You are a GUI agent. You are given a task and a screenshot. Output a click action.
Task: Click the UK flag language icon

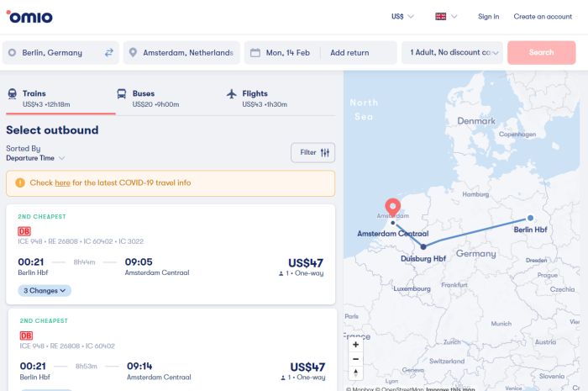[441, 17]
